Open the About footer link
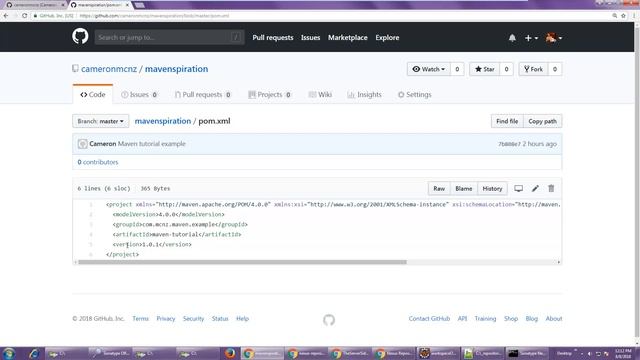This screenshot has width=640, height=360. (554, 318)
